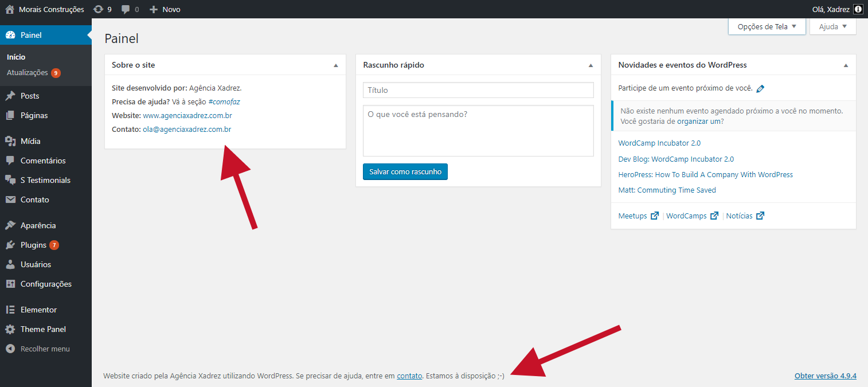This screenshot has width=868, height=387.
Task: Click the plus icon next to Novo
Action: pos(154,9)
